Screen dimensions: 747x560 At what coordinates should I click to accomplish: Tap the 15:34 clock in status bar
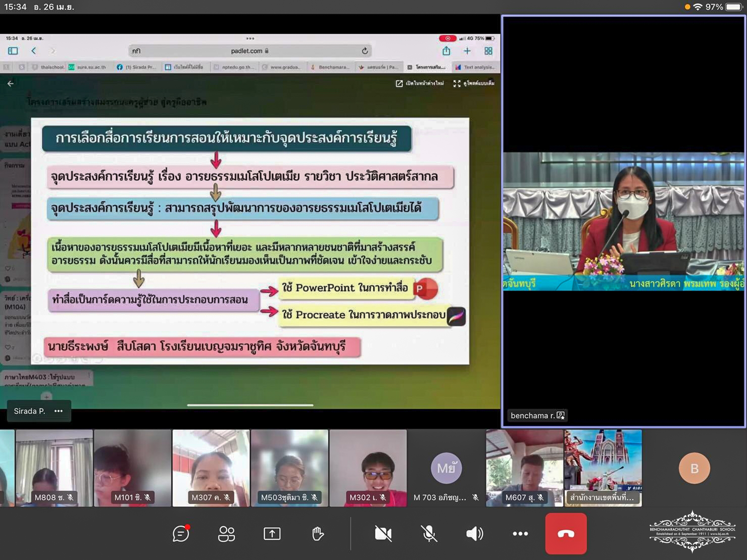pyautogui.click(x=15, y=7)
